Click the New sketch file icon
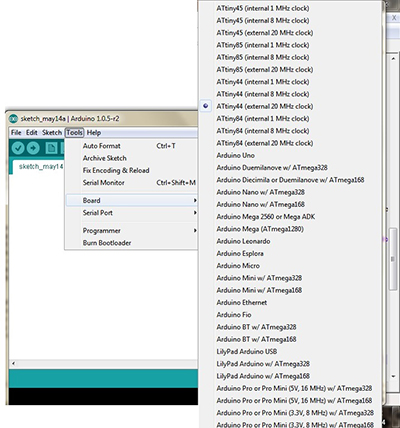 click(51, 148)
